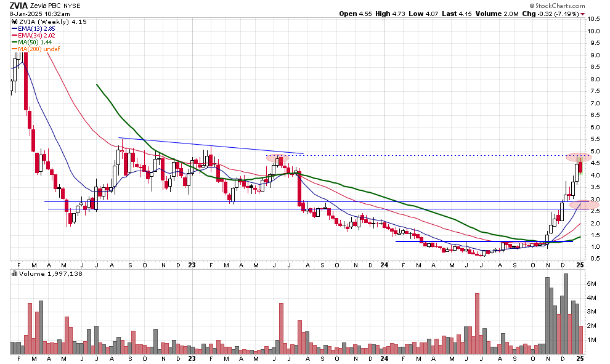Click the blue EMA(13) legend line marker
Viewport: 610px width, 364px height.
[x=14, y=28]
